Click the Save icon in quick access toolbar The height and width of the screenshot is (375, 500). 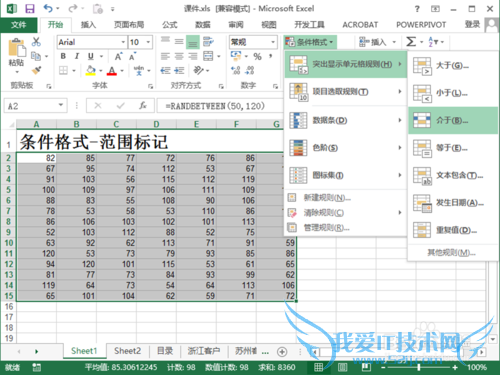click(30, 9)
